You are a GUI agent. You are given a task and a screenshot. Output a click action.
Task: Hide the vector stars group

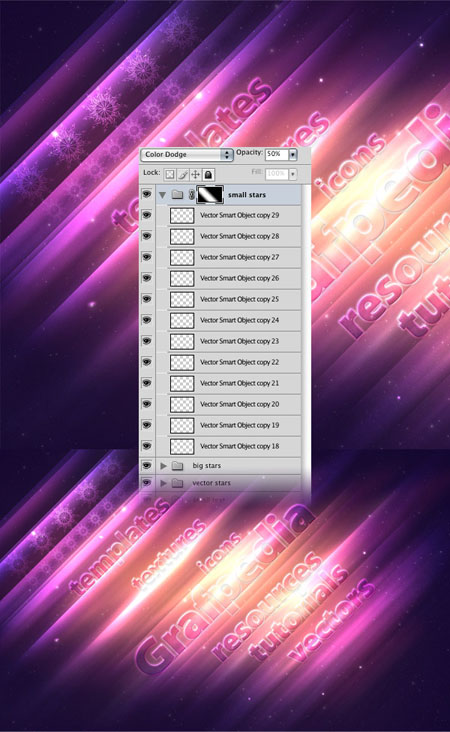pyautogui.click(x=147, y=483)
